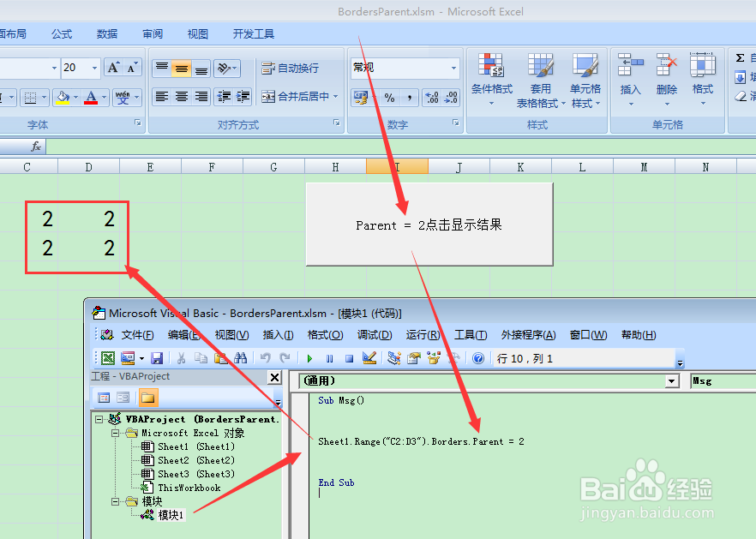Image resolution: width=756 pixels, height=539 pixels.
Task: Apply top vertical alignment
Action: (x=162, y=68)
